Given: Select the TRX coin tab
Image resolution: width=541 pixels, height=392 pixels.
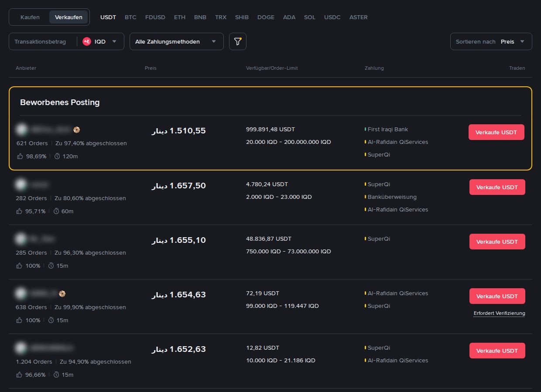Looking at the screenshot, I should (221, 17).
